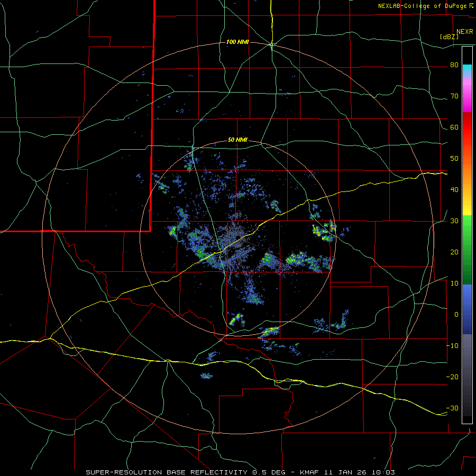476x476 pixels.
Task: Select the 60 value on the dBZ scale
Action: 454,127
